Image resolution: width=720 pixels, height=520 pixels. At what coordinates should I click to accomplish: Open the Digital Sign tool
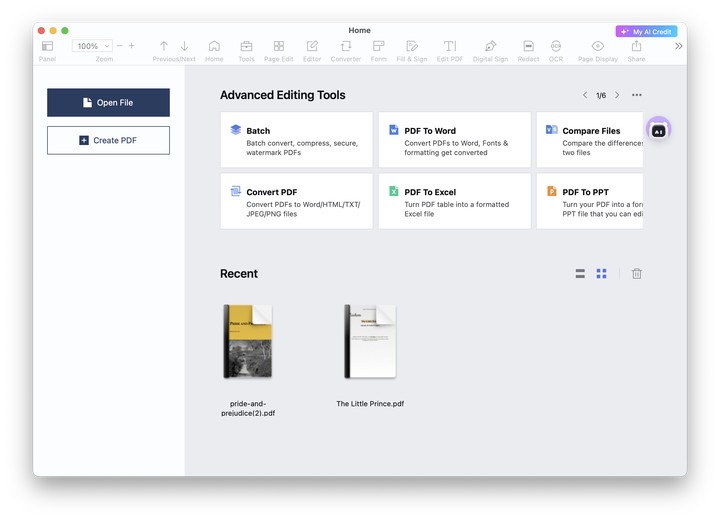point(490,46)
